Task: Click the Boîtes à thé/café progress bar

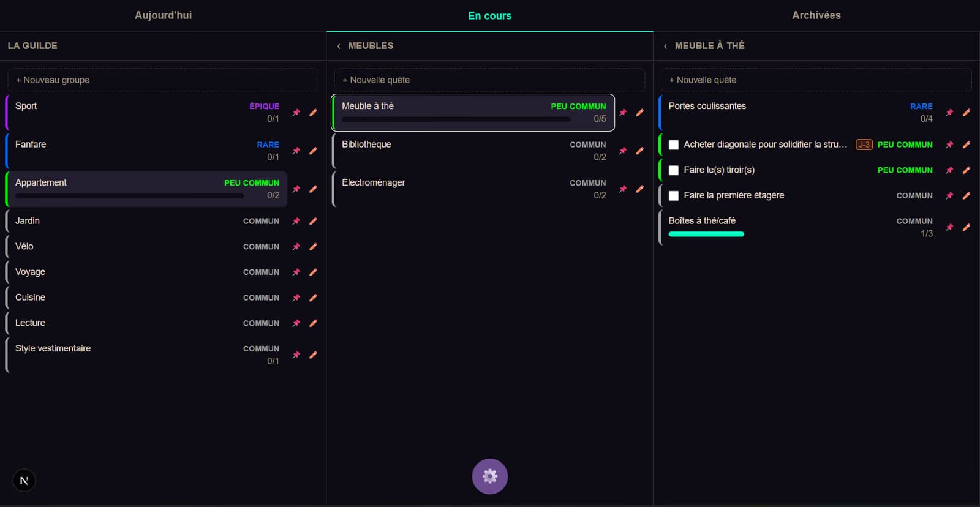Action: 706,234
